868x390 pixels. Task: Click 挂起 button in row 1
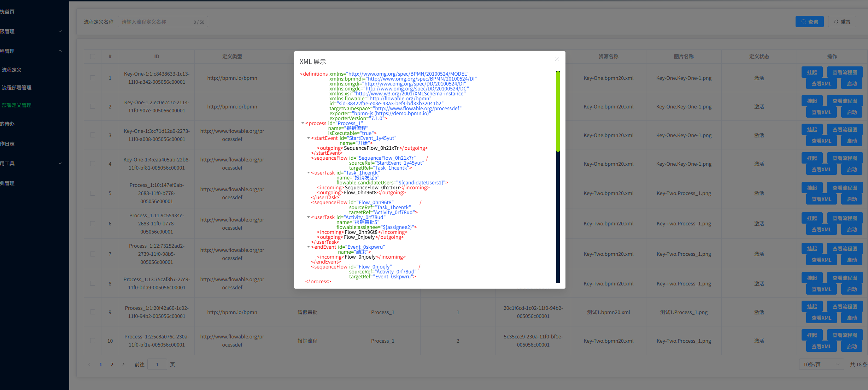point(812,72)
